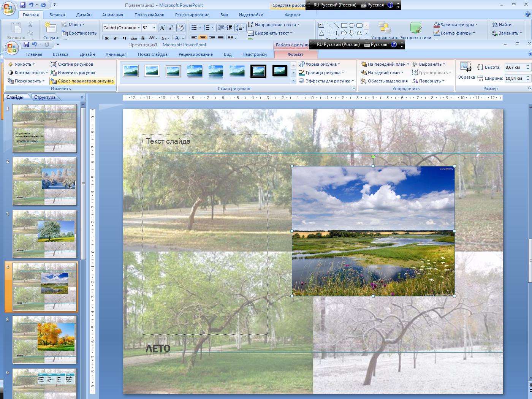The height and width of the screenshot is (399, 532).
Task: Open Перекрасить recolor dropdown
Action: pyautogui.click(x=26, y=81)
